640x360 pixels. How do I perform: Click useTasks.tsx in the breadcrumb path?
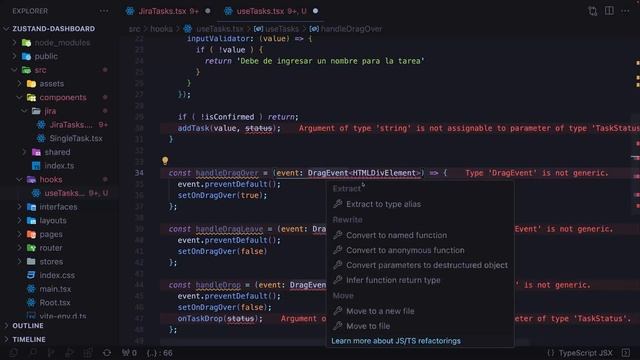tap(220, 29)
